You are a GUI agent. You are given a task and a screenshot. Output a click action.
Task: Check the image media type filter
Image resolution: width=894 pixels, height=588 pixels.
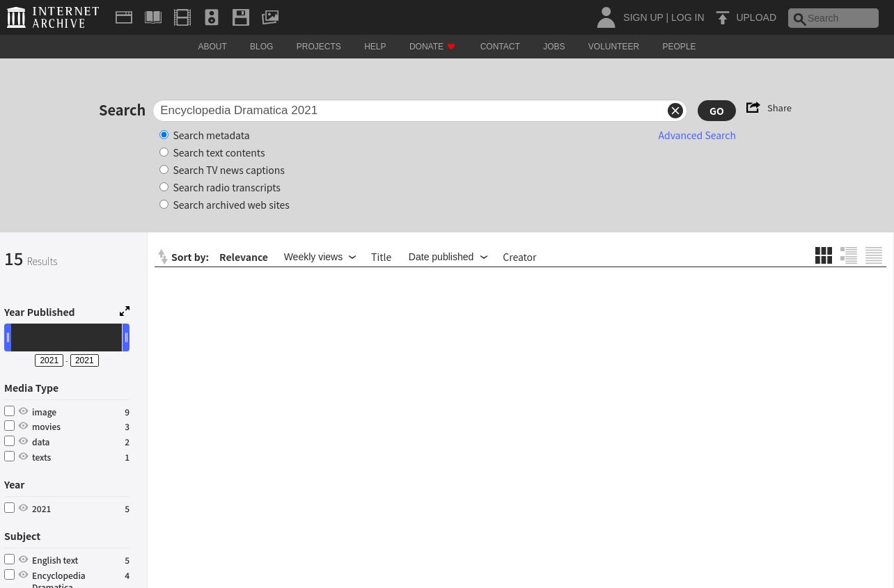pos(9,411)
